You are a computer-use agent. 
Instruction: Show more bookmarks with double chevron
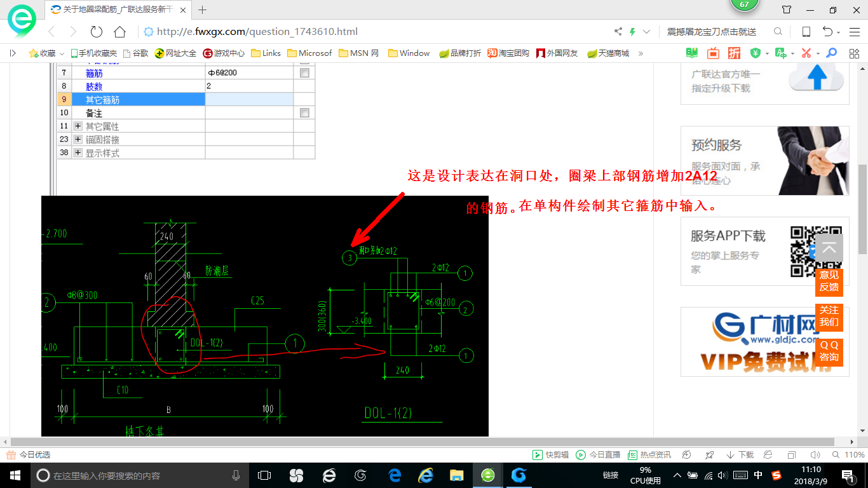click(641, 53)
